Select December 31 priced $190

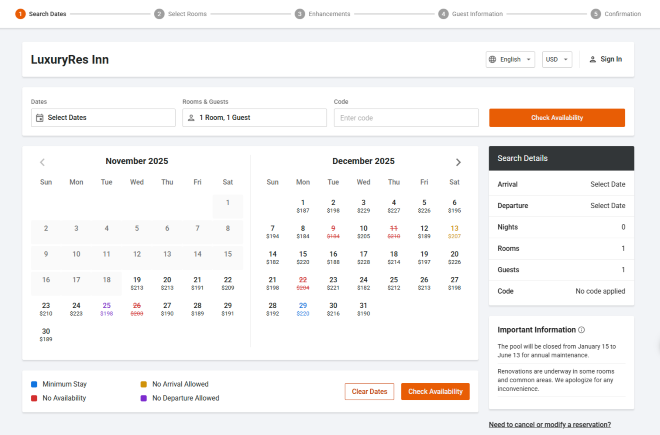tap(363, 309)
